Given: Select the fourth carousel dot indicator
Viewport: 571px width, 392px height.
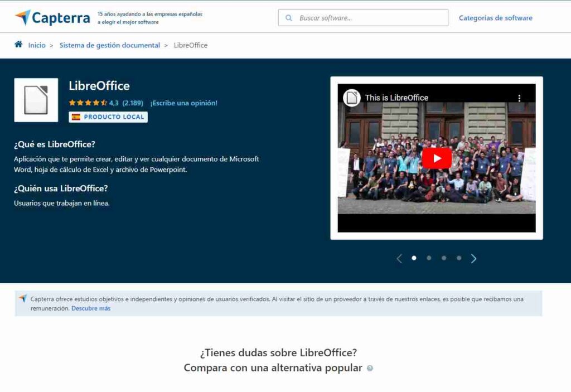Looking at the screenshot, I should click(x=459, y=258).
